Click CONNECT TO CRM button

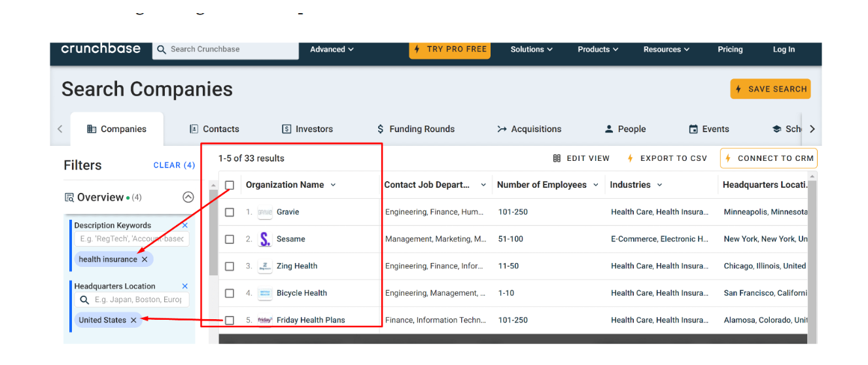tap(769, 158)
